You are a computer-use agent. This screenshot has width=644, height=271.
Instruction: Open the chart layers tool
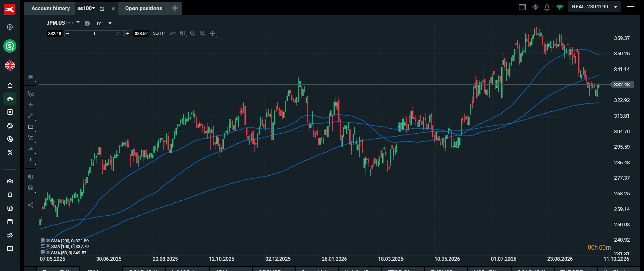pyautogui.click(x=31, y=188)
